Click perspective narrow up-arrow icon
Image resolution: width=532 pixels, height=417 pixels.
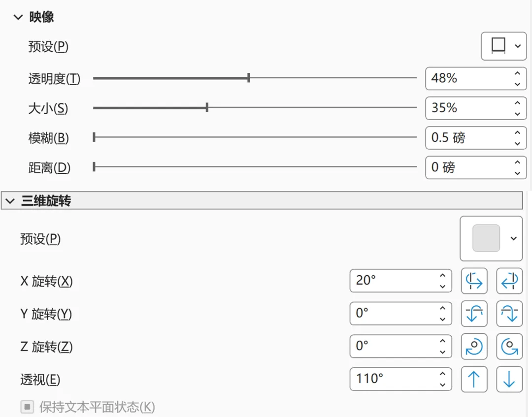[x=474, y=380]
